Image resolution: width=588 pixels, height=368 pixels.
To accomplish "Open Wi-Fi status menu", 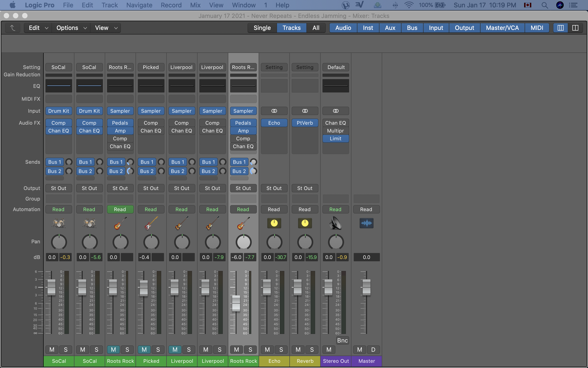I will tap(409, 5).
